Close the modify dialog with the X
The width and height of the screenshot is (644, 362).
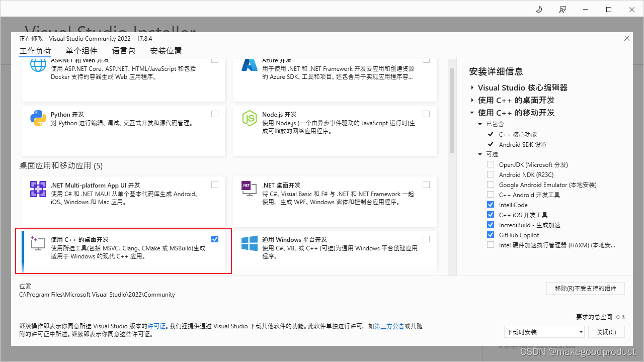626,38
